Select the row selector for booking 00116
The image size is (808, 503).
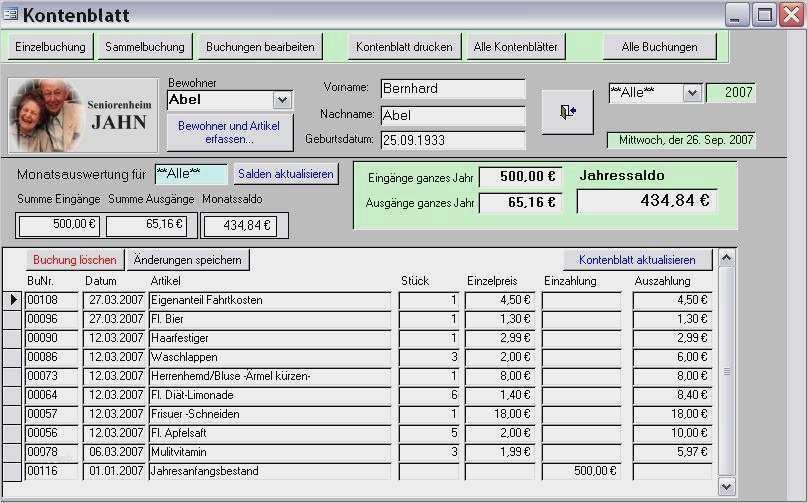12,472
